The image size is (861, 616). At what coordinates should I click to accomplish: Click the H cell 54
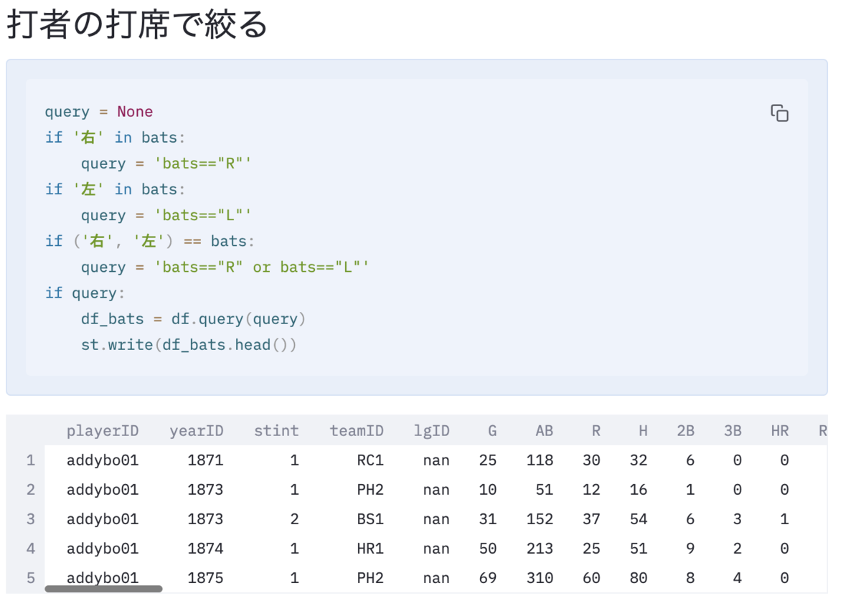point(639,519)
